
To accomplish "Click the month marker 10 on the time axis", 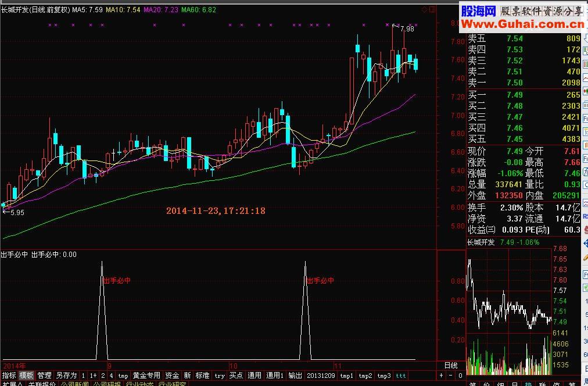I will [x=233, y=366].
